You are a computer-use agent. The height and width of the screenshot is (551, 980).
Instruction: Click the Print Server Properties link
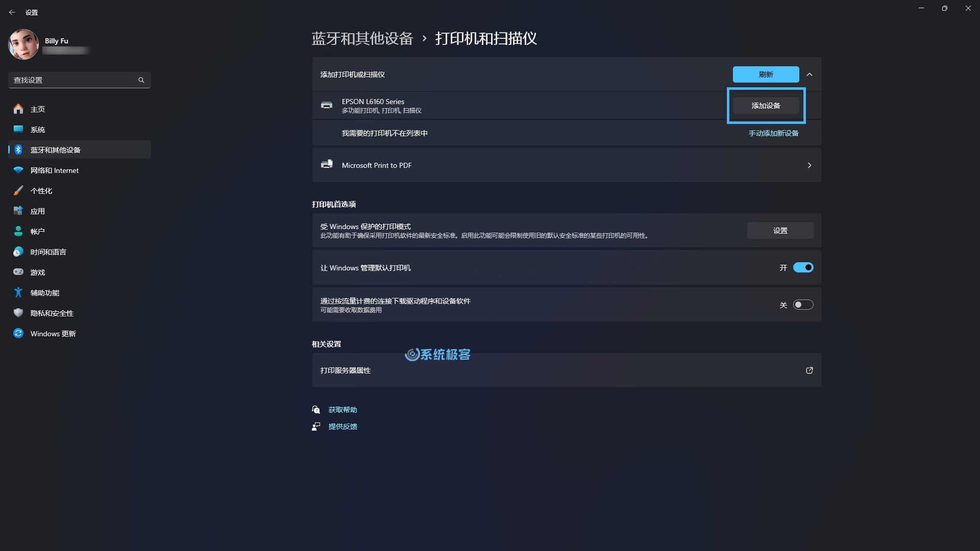pyautogui.click(x=346, y=370)
